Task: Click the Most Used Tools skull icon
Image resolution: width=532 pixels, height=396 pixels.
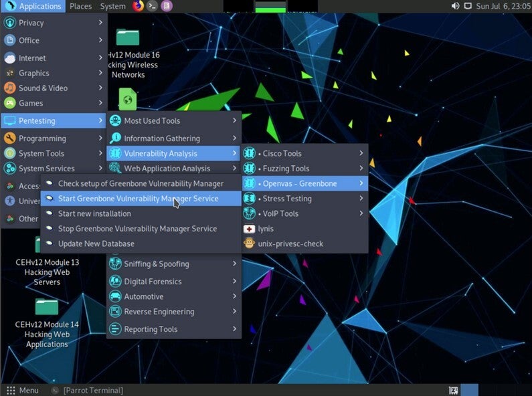Action: coord(115,120)
